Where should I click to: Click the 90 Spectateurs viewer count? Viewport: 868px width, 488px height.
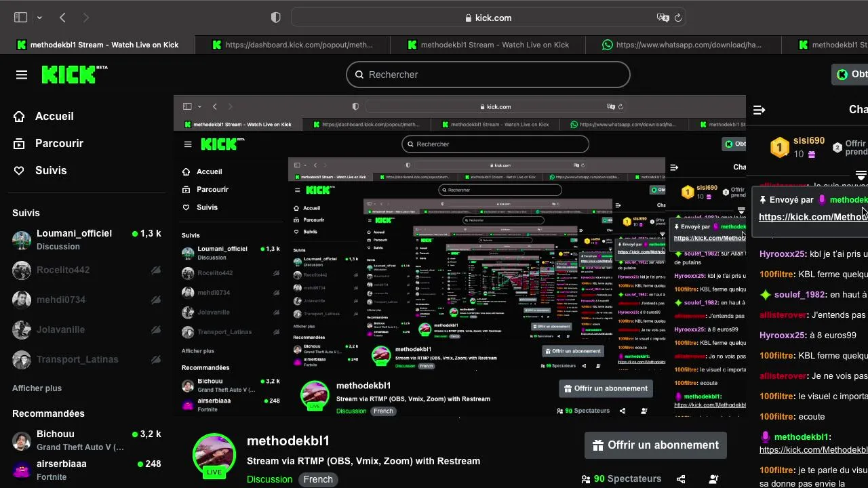point(621,479)
